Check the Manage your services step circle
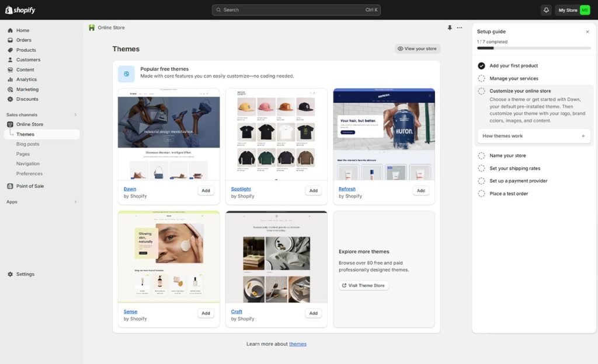The width and height of the screenshot is (598, 364). click(x=481, y=78)
